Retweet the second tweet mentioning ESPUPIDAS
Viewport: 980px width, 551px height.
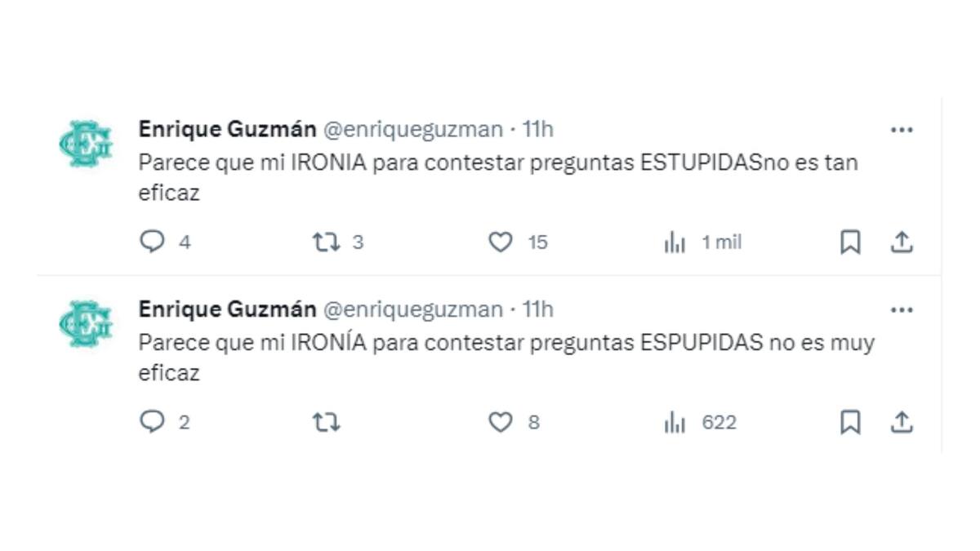327,422
